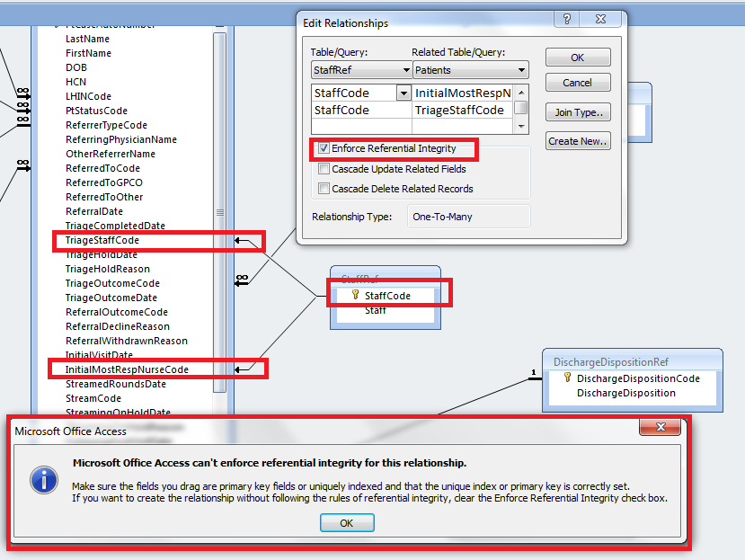Click the One-To-Many relationship type box
This screenshot has width=745, height=560.
(468, 217)
